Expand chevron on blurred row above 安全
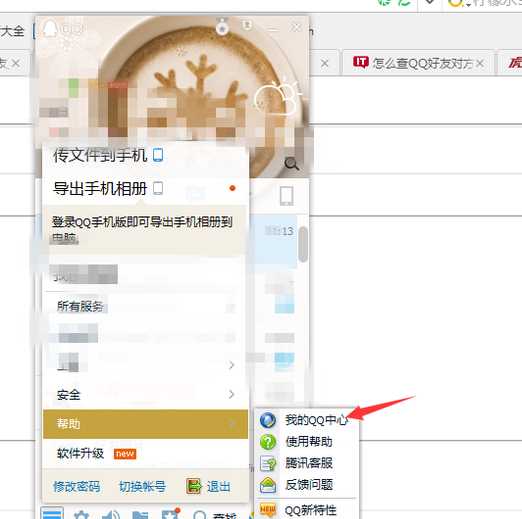The height and width of the screenshot is (519, 522). pos(231,365)
